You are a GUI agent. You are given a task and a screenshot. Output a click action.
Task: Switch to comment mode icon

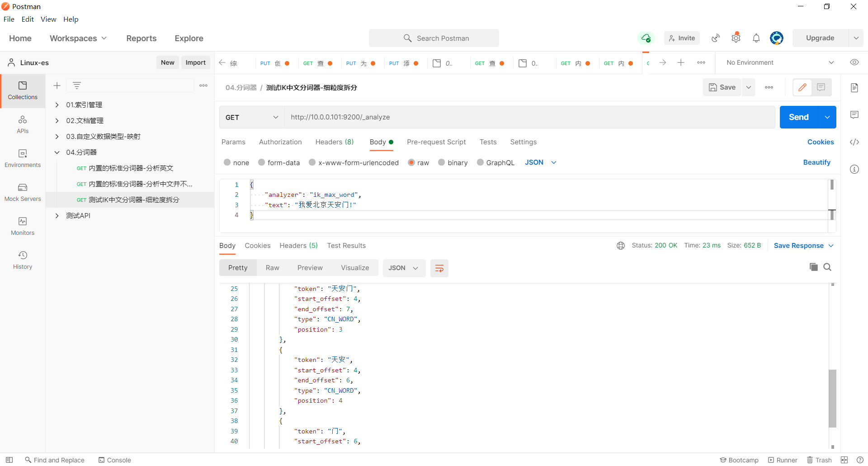[x=821, y=87]
